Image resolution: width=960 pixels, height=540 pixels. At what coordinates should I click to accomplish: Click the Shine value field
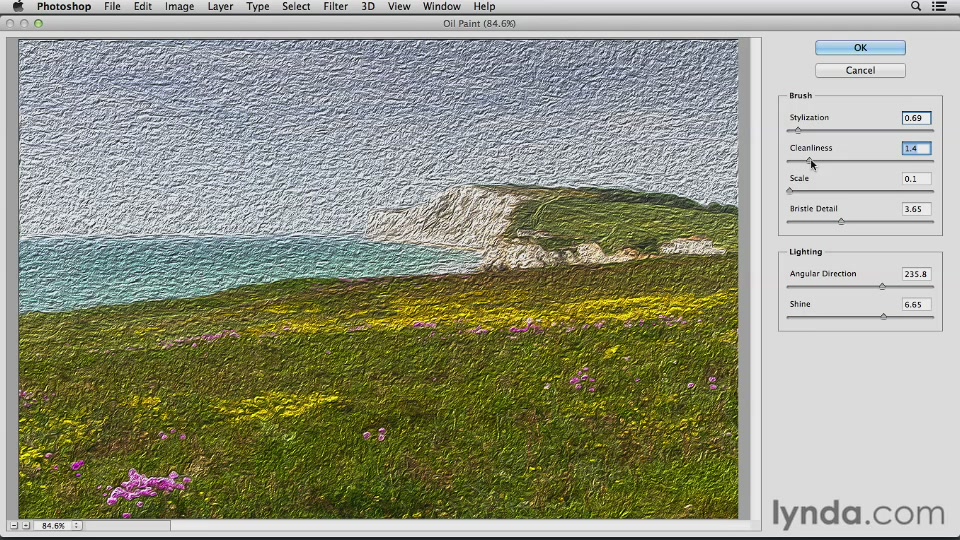coord(916,304)
